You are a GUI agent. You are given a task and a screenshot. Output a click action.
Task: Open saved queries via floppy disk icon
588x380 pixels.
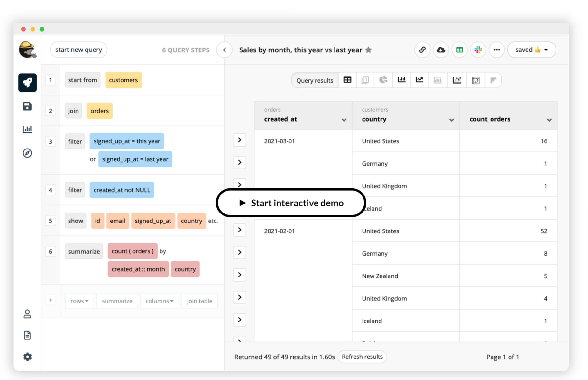[x=27, y=106]
